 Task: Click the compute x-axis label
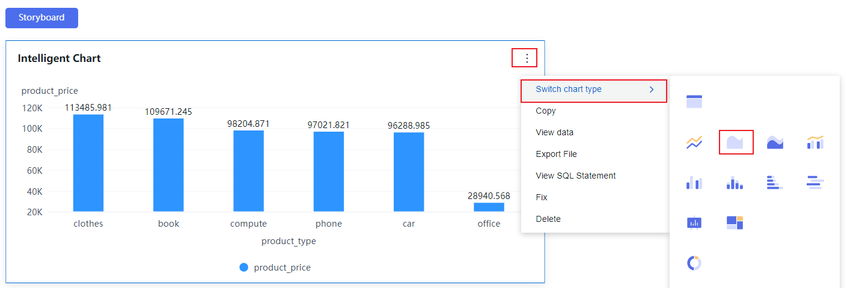click(248, 224)
